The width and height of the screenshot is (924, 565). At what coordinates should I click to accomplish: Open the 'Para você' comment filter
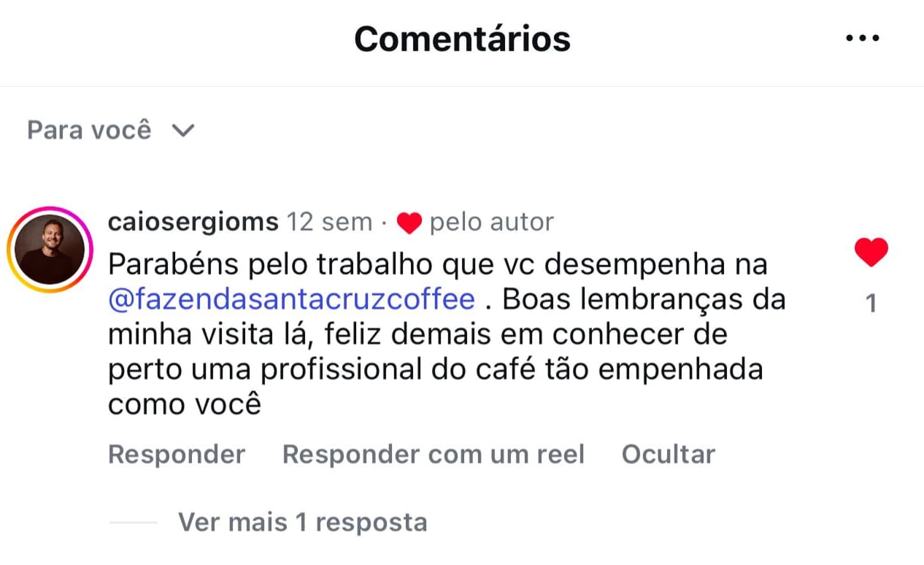click(89, 131)
